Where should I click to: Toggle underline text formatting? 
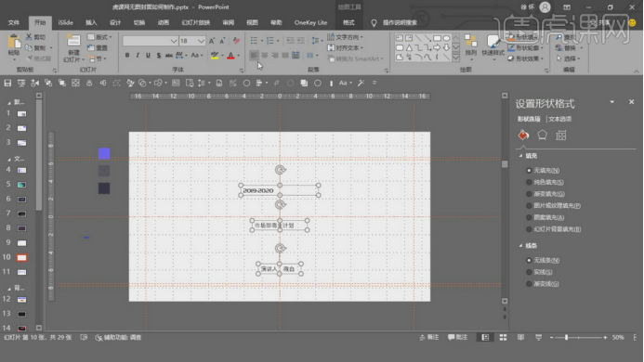[x=148, y=56]
